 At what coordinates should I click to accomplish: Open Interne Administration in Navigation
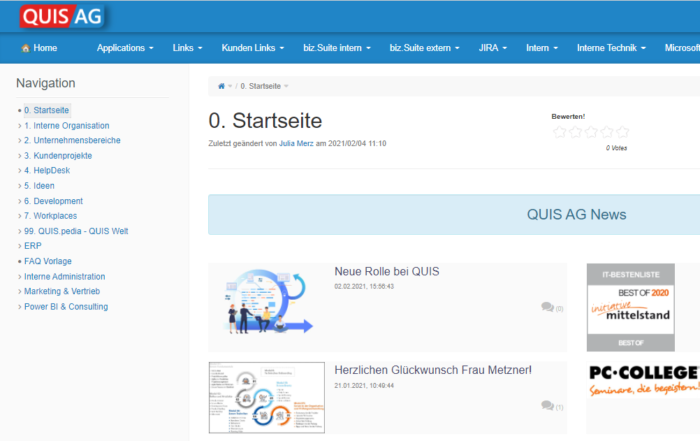tap(65, 276)
